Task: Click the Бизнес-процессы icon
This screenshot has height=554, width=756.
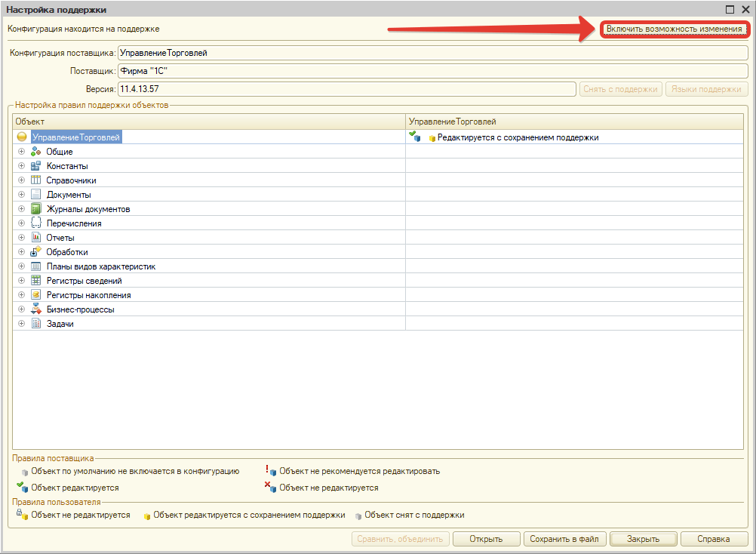Action: (x=35, y=309)
